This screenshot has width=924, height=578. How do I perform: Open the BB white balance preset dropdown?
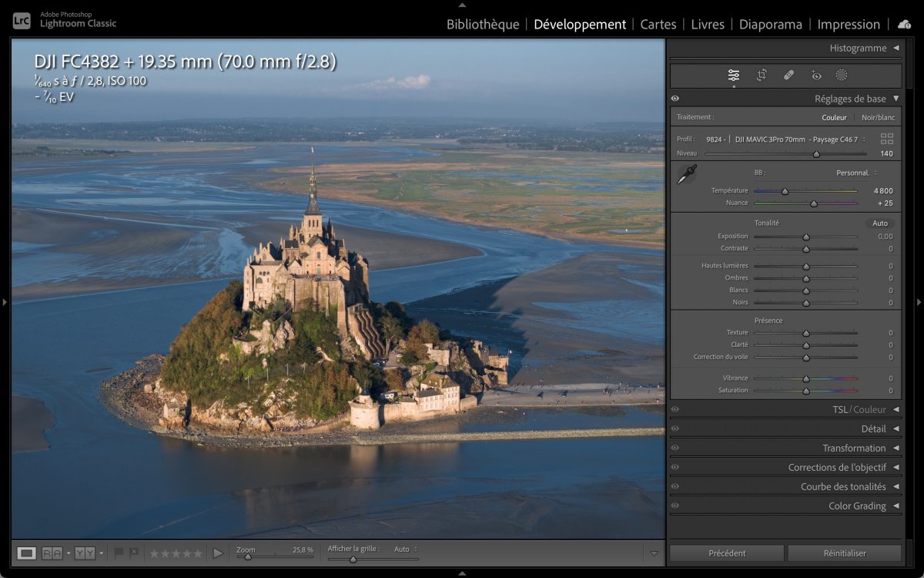856,173
